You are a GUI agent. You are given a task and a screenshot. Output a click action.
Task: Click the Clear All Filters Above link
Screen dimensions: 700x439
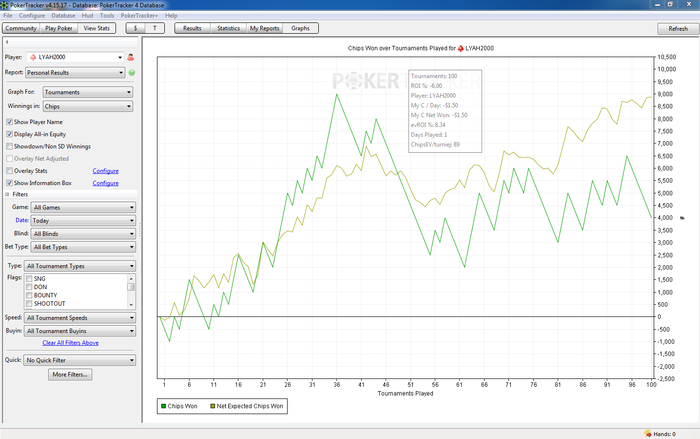point(70,343)
